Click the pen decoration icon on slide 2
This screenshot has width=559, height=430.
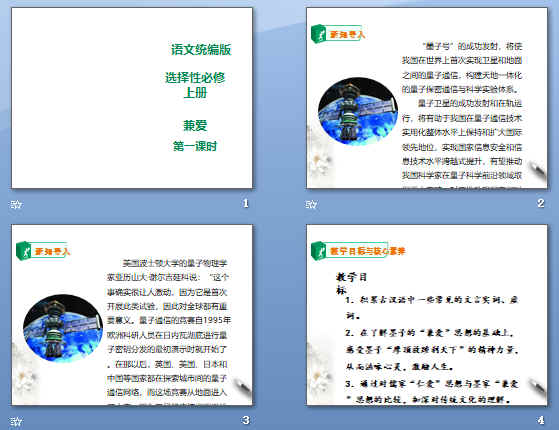coord(537,172)
